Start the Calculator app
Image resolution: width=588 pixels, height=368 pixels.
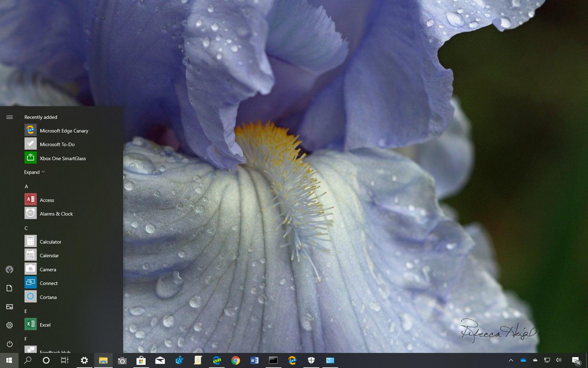[x=51, y=241]
